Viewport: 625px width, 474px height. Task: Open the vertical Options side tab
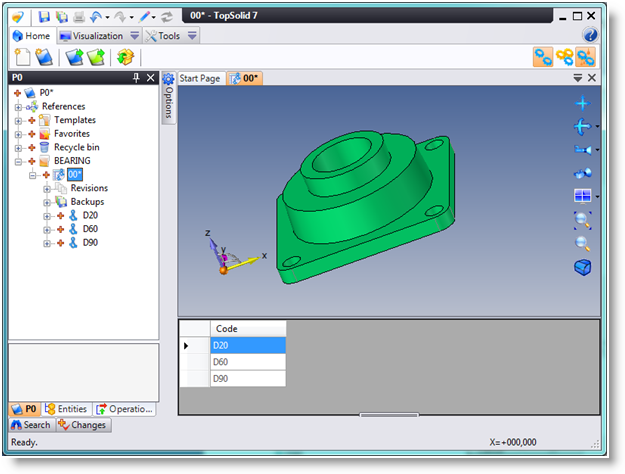[x=169, y=102]
